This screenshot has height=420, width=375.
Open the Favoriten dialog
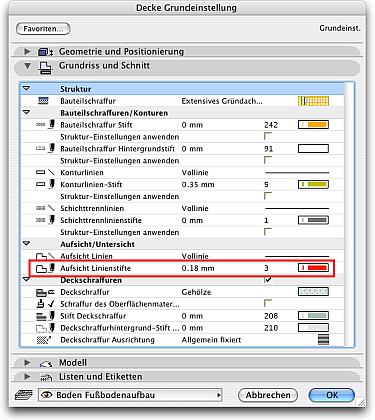click(43, 29)
